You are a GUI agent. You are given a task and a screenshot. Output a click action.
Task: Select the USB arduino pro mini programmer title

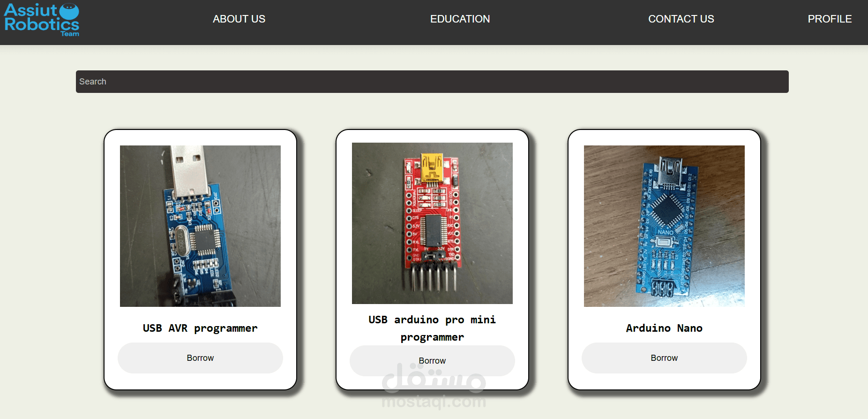pyautogui.click(x=432, y=328)
